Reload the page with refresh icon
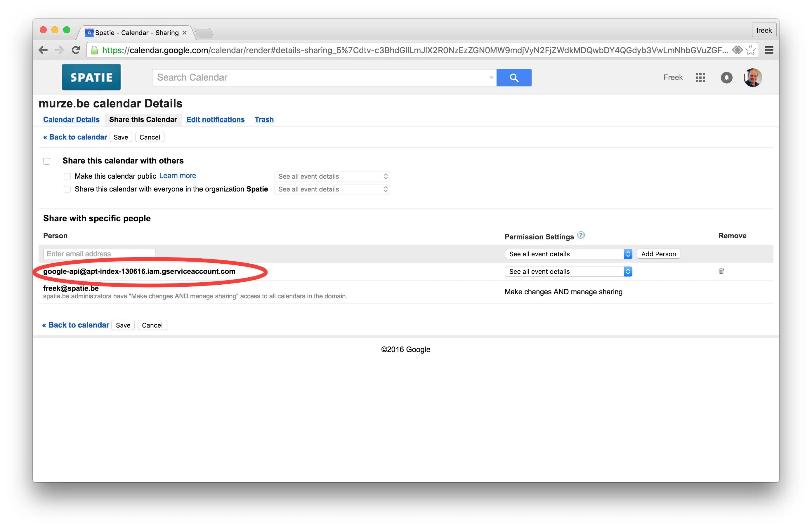812x529 pixels. point(76,50)
